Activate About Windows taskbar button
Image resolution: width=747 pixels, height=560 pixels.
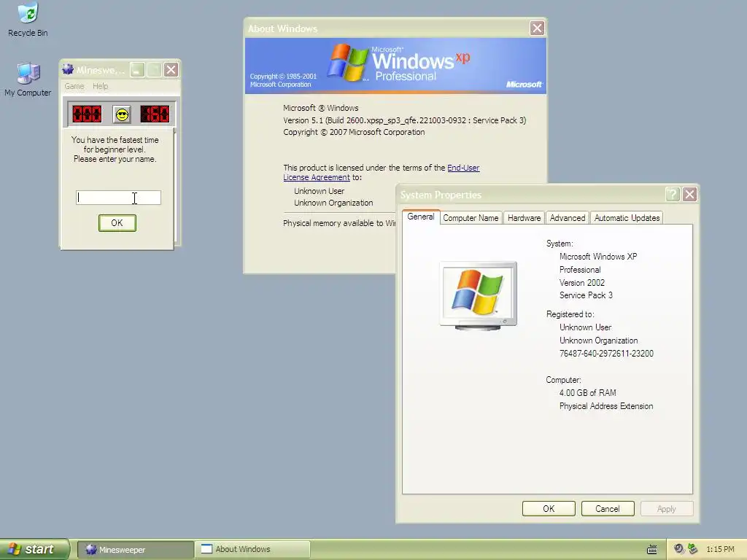[252, 550]
